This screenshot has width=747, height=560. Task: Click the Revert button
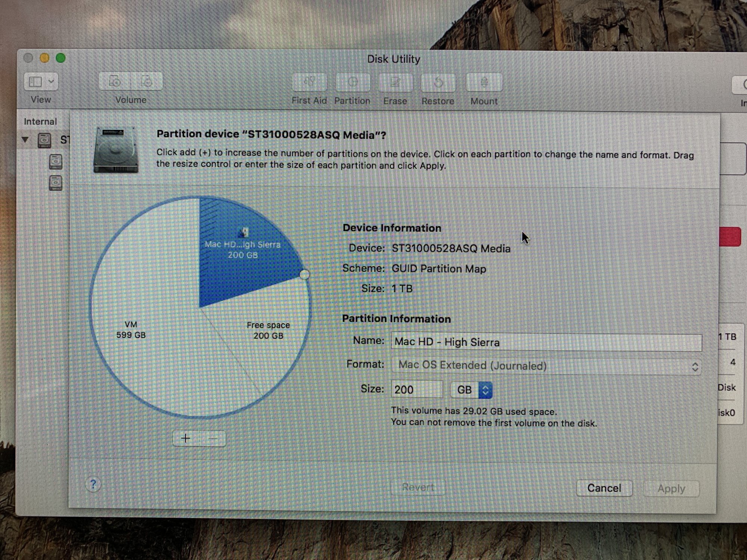pyautogui.click(x=418, y=487)
